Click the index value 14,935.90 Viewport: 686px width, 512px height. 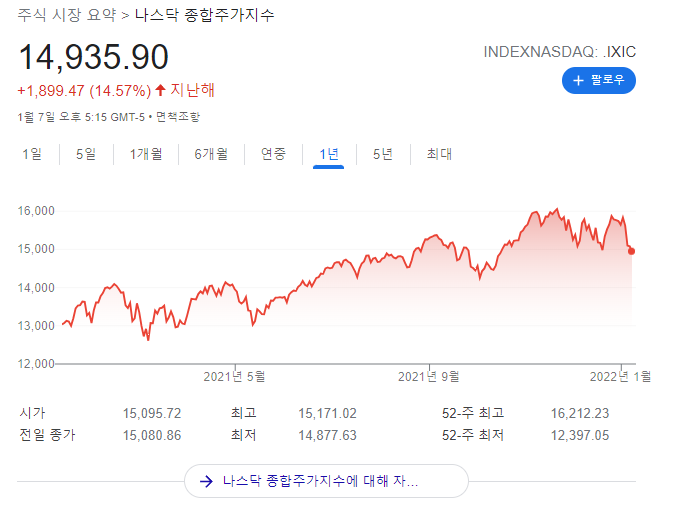(94, 57)
